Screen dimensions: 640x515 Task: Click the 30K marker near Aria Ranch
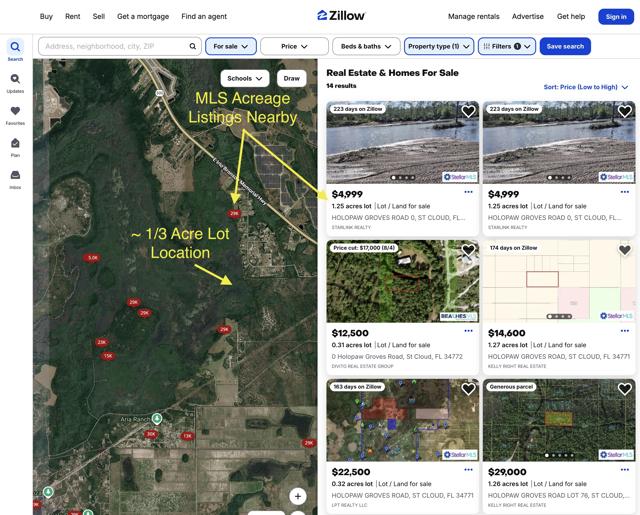coord(151,434)
